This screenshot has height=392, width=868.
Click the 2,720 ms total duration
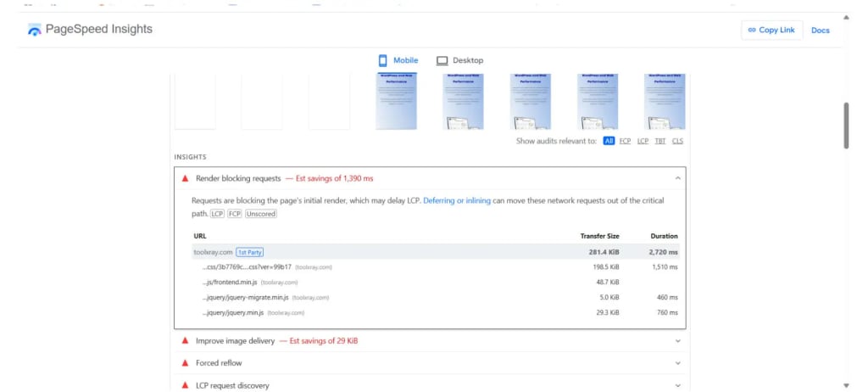coord(664,252)
